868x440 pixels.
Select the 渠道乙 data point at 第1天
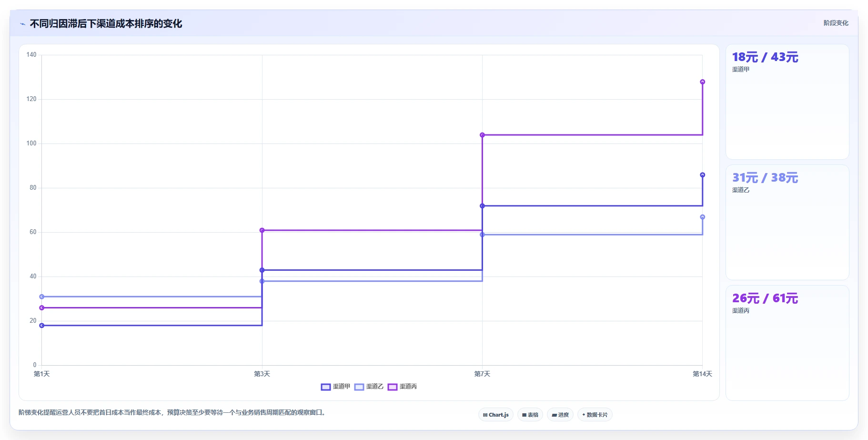tap(42, 297)
